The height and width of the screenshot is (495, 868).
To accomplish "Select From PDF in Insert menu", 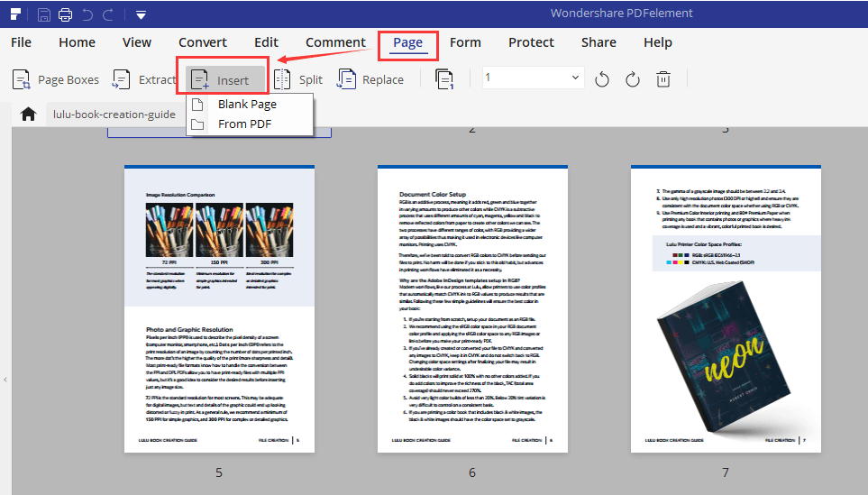I will click(x=244, y=124).
